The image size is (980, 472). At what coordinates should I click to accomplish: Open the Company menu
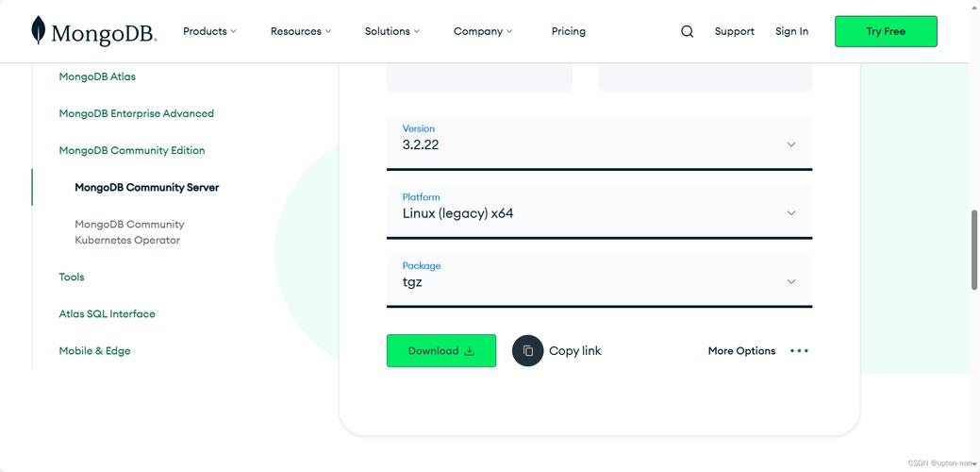pos(483,31)
